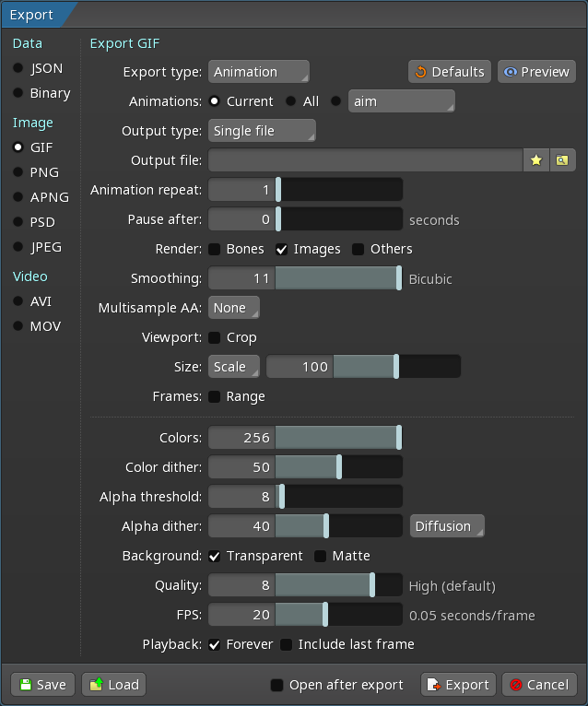Click the Preview eye button

pos(536,72)
